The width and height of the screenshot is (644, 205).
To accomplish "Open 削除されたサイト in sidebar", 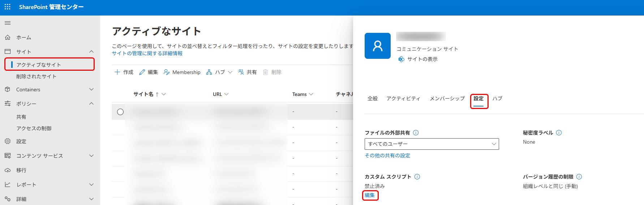I will click(x=36, y=77).
